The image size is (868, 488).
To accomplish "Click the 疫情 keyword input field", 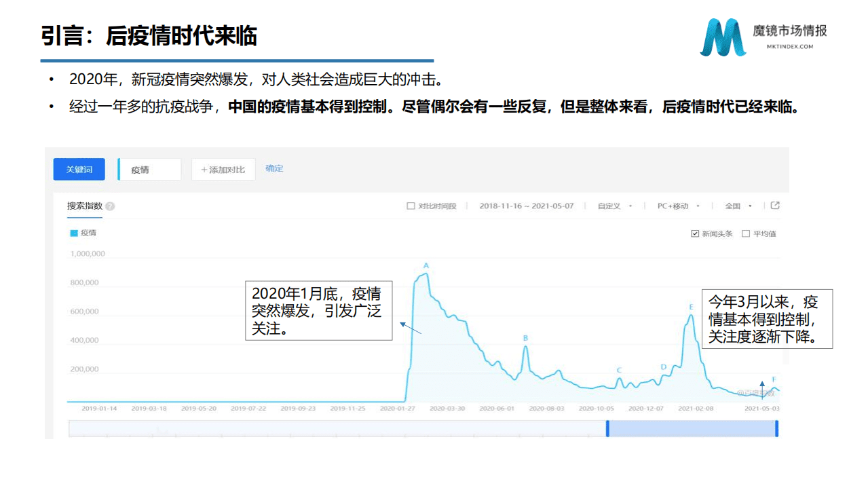I will point(150,170).
